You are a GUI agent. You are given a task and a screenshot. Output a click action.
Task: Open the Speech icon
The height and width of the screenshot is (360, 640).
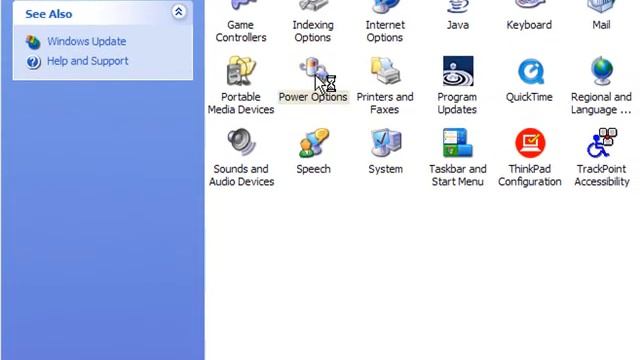pos(313,143)
